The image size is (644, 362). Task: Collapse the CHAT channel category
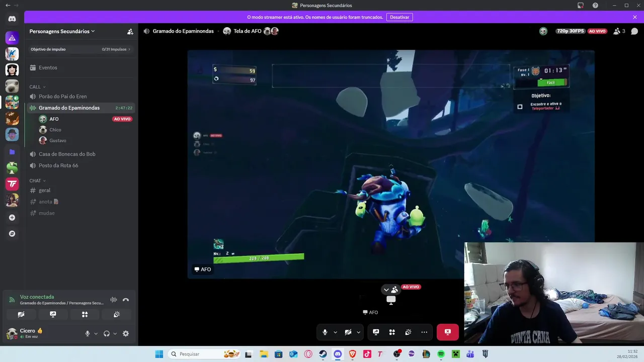pyautogui.click(x=37, y=180)
